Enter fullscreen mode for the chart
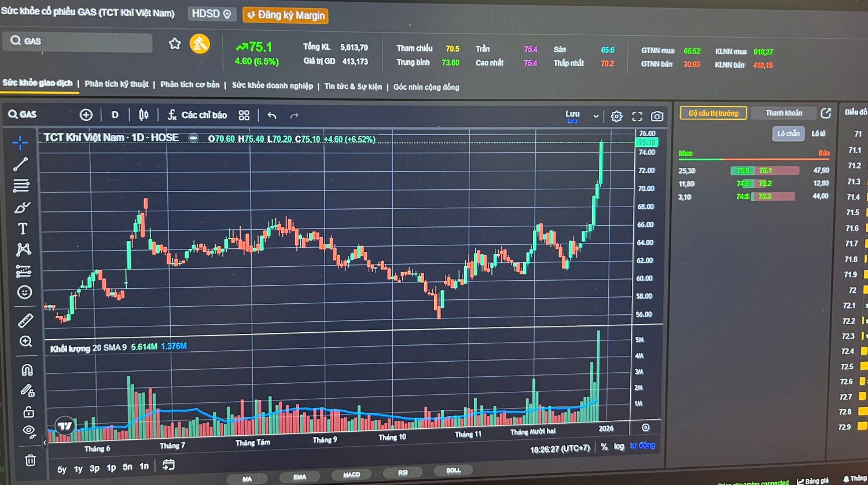This screenshot has width=868, height=485. 637,116
